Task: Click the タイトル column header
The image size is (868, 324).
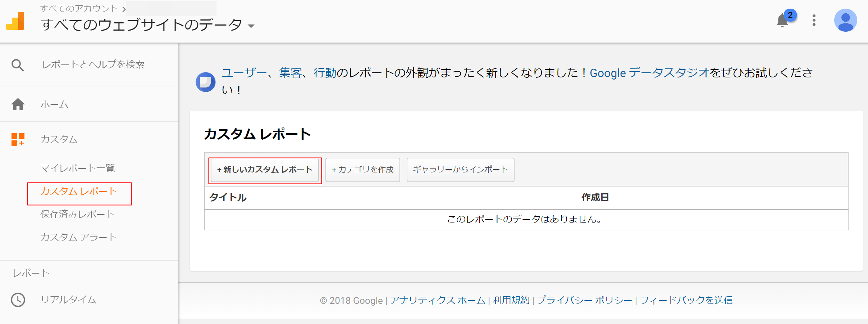Action: click(228, 197)
